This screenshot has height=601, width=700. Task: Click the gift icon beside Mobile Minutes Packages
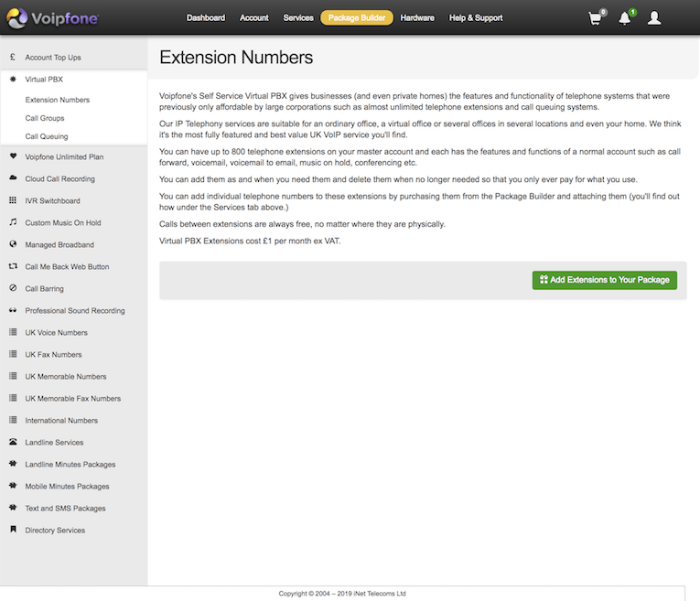tap(13, 486)
